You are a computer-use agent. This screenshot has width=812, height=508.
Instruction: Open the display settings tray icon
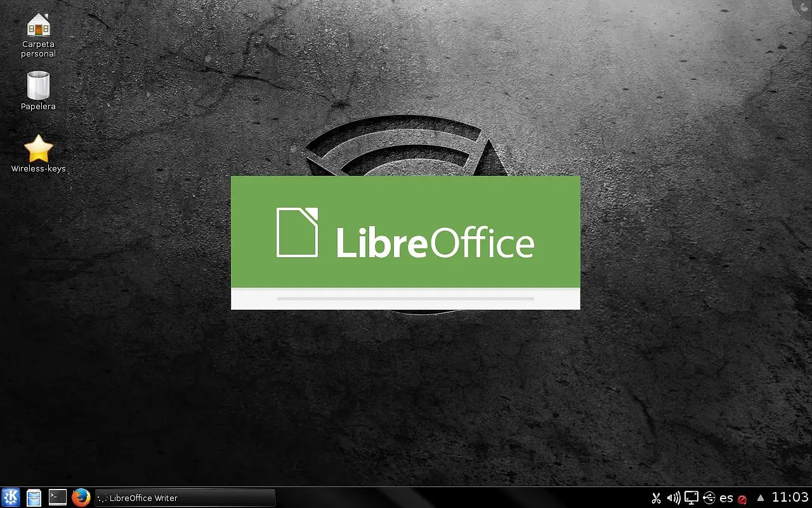point(691,498)
